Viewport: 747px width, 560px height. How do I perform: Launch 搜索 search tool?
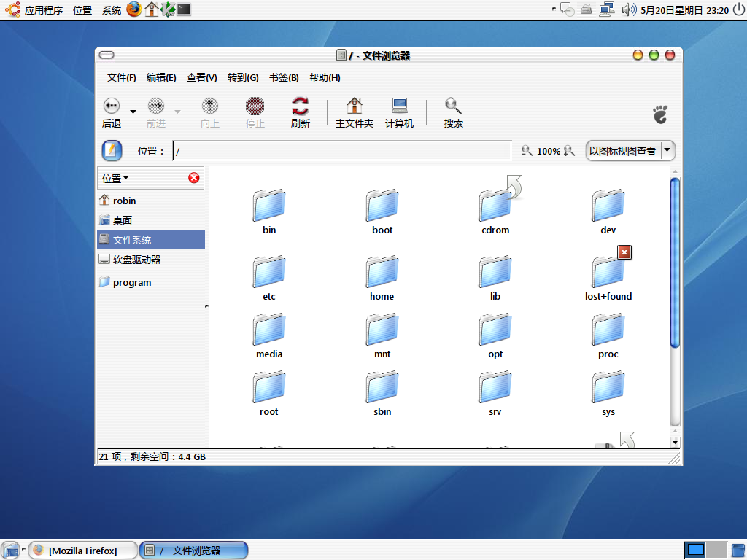coord(453,113)
